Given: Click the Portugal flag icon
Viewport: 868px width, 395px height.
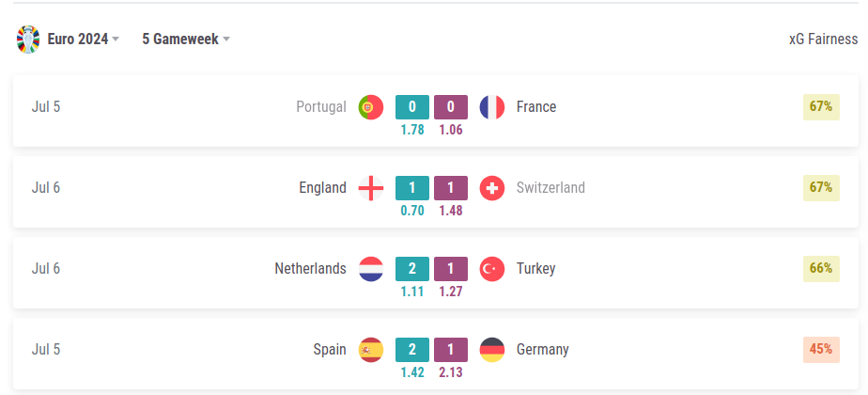Looking at the screenshot, I should coord(371,107).
